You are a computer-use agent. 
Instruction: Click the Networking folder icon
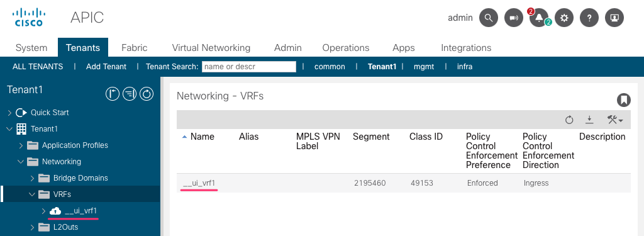tap(33, 162)
